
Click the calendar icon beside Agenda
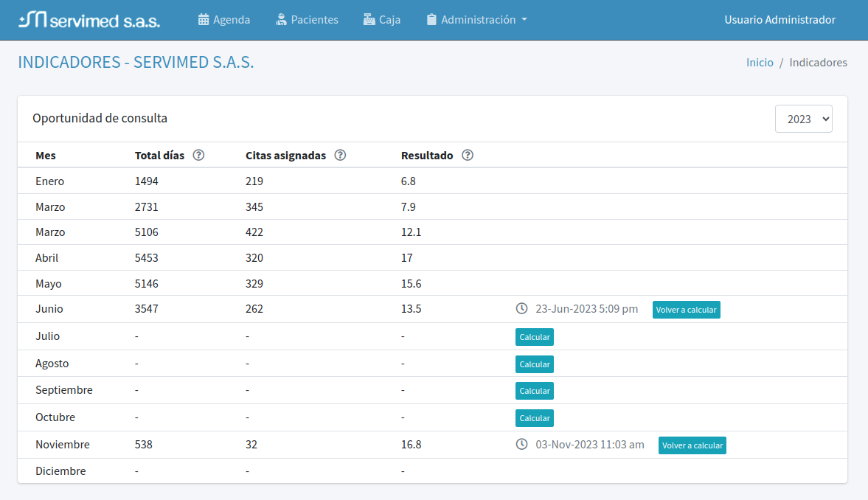click(x=204, y=20)
